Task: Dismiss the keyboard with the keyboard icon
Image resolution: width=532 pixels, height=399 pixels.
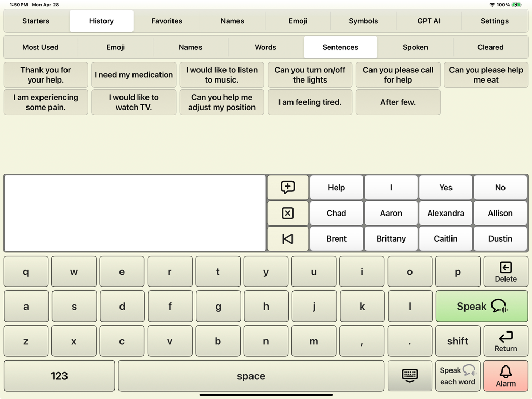Action: click(x=409, y=375)
